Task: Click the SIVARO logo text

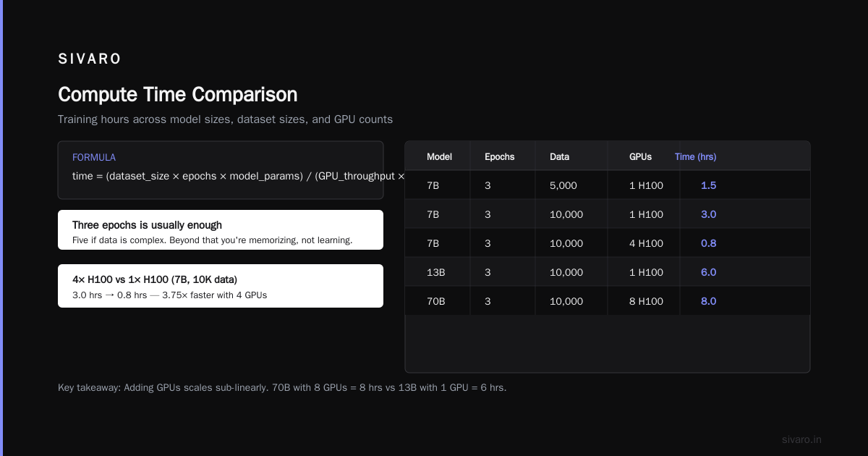Action: pyautogui.click(x=90, y=59)
